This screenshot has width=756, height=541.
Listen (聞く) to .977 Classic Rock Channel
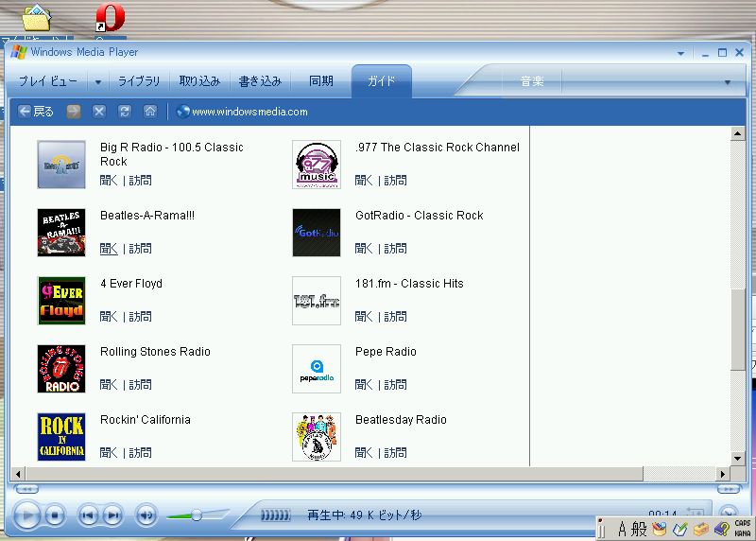tap(364, 181)
